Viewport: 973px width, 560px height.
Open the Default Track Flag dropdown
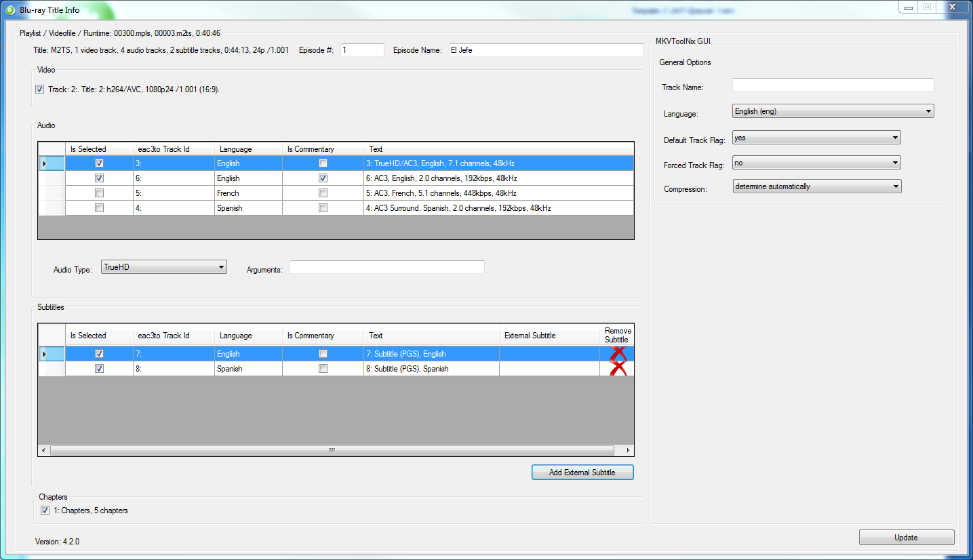816,138
